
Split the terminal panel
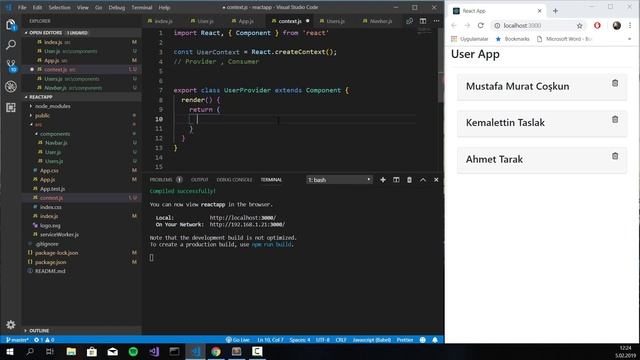coord(396,180)
